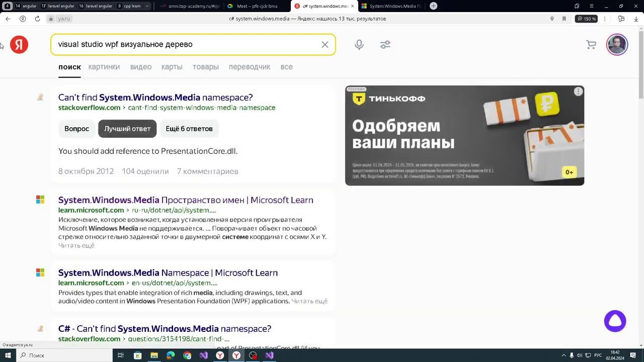
Task: Open the Yandex home icon beside back arrow
Action: [23, 19]
